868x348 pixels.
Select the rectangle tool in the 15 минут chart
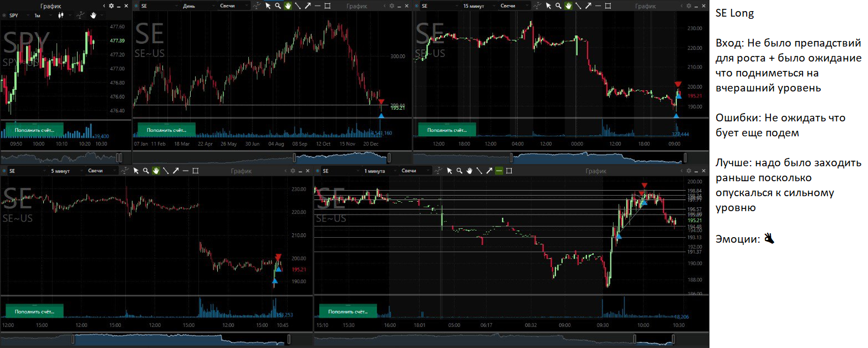608,6
